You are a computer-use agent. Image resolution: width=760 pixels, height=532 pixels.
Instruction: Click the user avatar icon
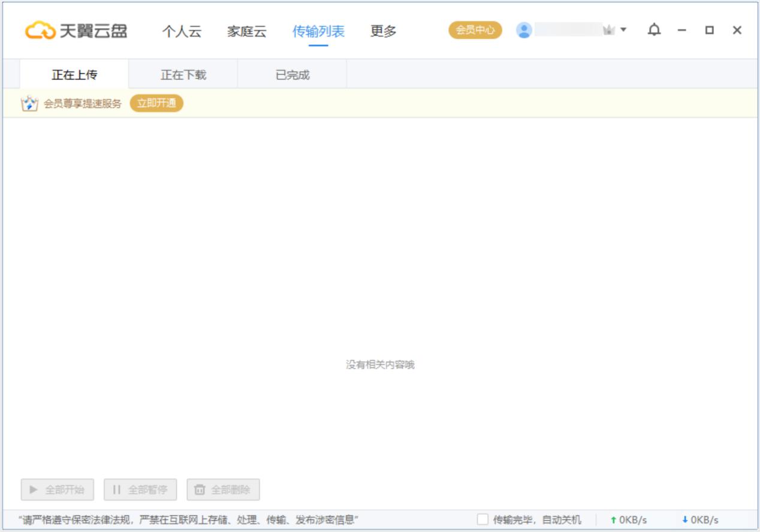click(x=524, y=30)
